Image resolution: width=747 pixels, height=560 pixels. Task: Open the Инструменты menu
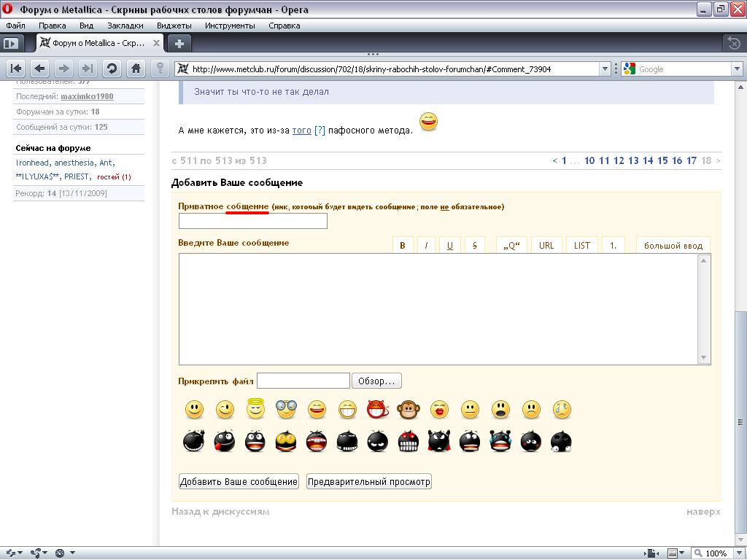(230, 26)
